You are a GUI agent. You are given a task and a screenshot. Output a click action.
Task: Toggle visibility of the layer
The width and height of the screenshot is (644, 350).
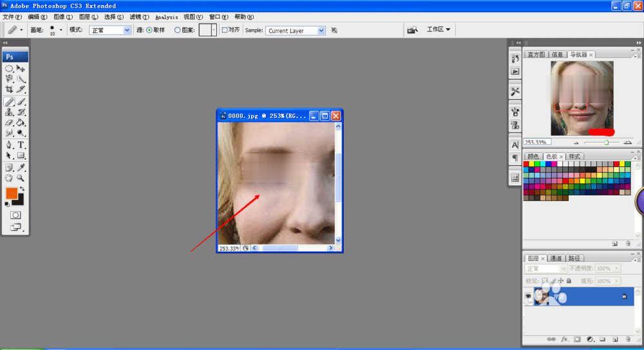(528, 297)
